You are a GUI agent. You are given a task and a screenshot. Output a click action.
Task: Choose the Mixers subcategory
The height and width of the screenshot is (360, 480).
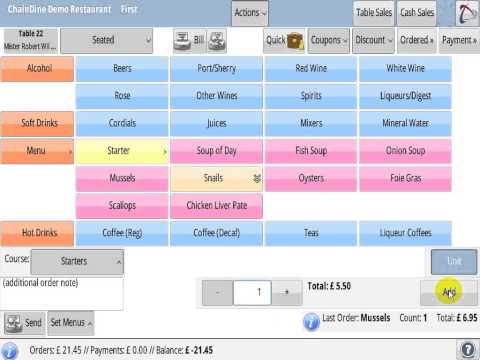pos(311,124)
